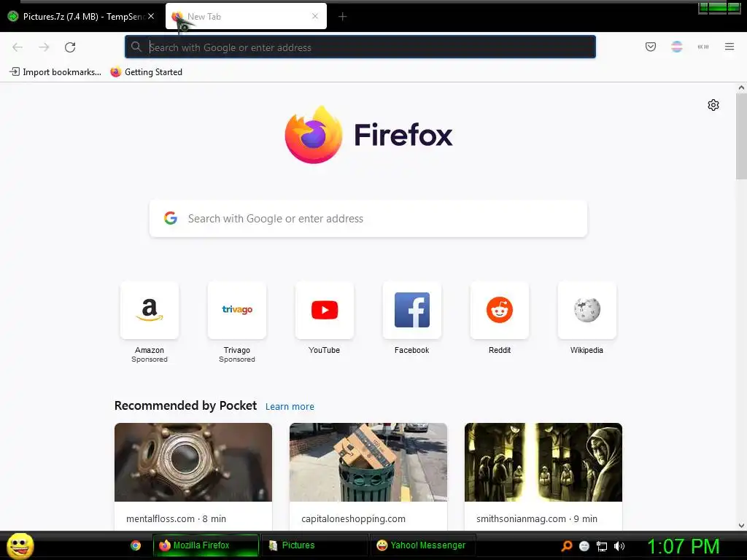Viewport: 747px width, 560px height.
Task: Switch to Pictures window in taskbar
Action: 314,545
